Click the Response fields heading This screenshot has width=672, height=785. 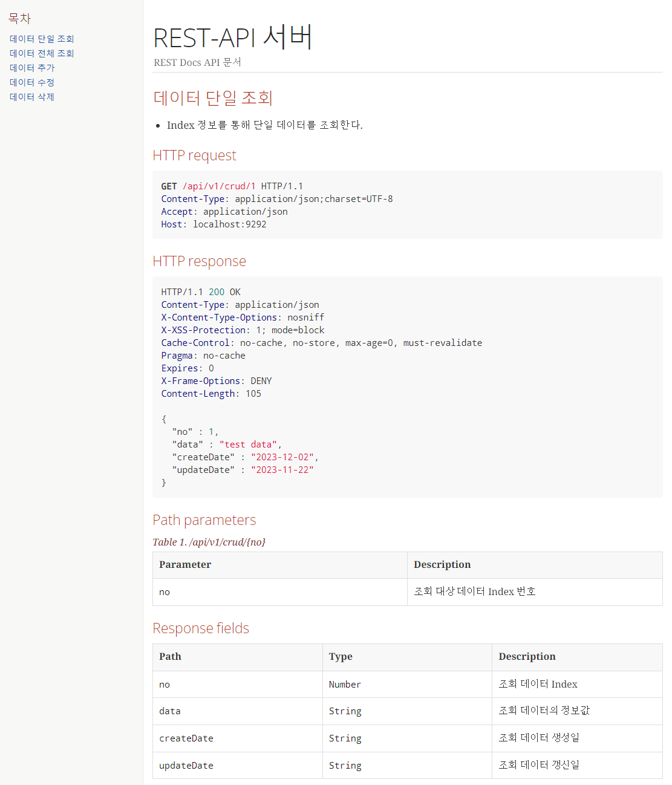tap(201, 628)
